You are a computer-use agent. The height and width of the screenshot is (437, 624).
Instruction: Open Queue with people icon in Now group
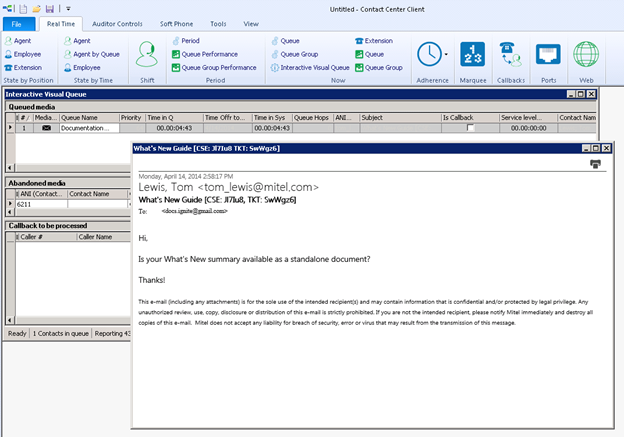(285, 41)
